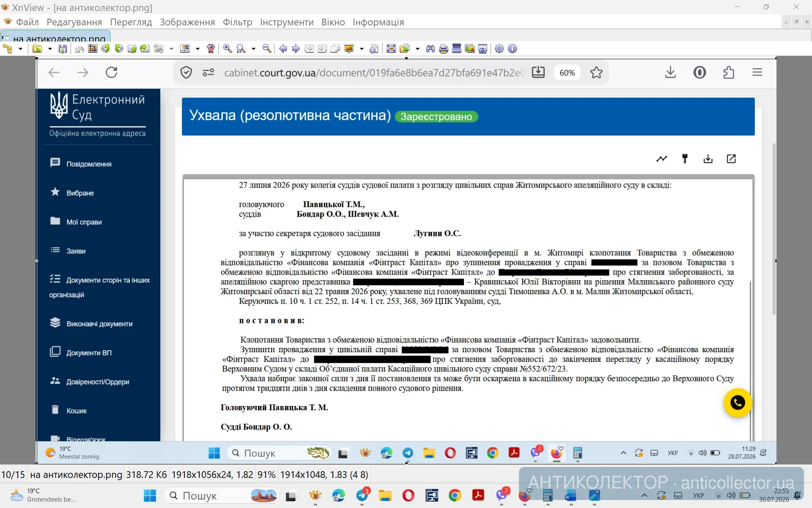Open the Файл menu

[27, 22]
